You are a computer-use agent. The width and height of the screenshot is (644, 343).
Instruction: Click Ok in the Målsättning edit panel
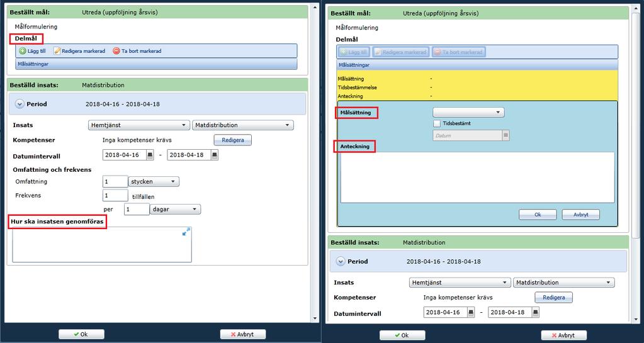[538, 215]
